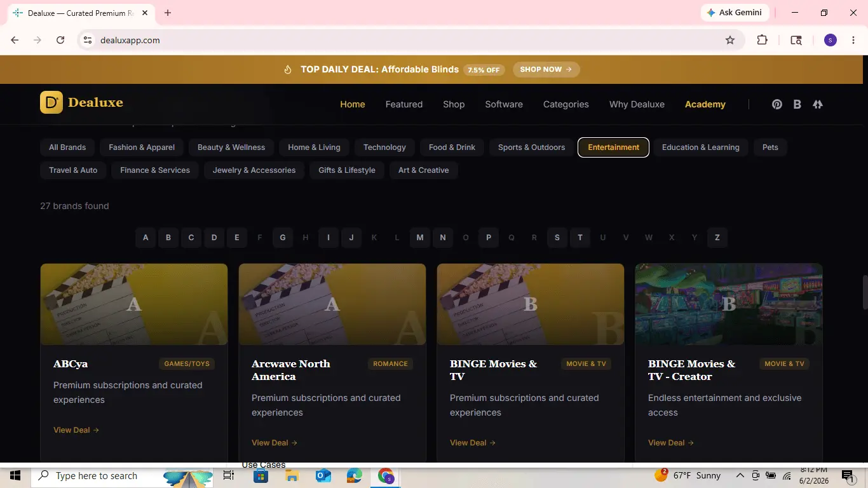Open the Shop menu item

coord(454,104)
